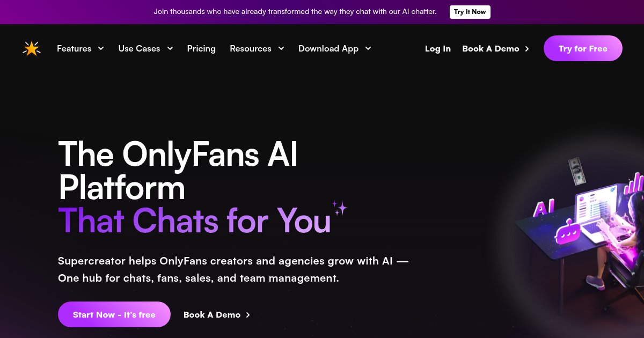Click Try It Now in the banner
This screenshot has width=644, height=338.
pyautogui.click(x=470, y=12)
